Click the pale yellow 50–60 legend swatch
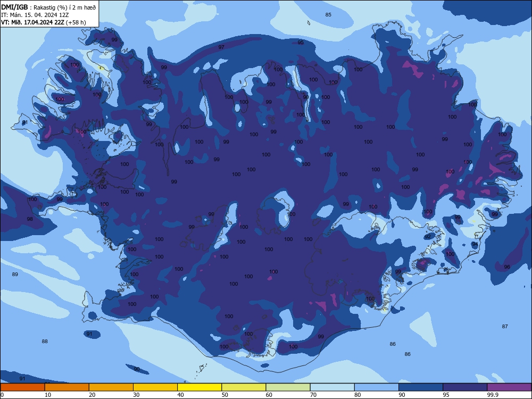This screenshot has width=532, height=399. click(244, 387)
